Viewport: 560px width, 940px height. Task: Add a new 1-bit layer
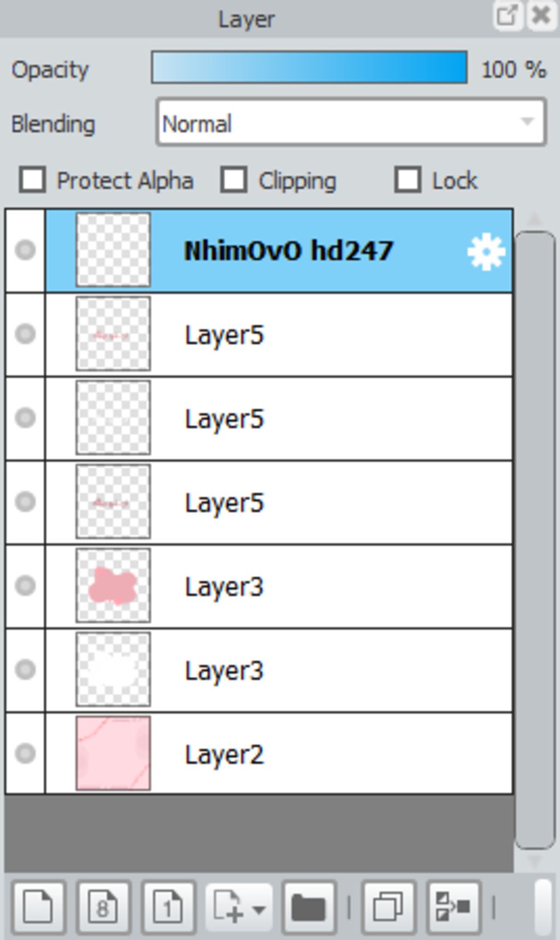pyautogui.click(x=168, y=907)
